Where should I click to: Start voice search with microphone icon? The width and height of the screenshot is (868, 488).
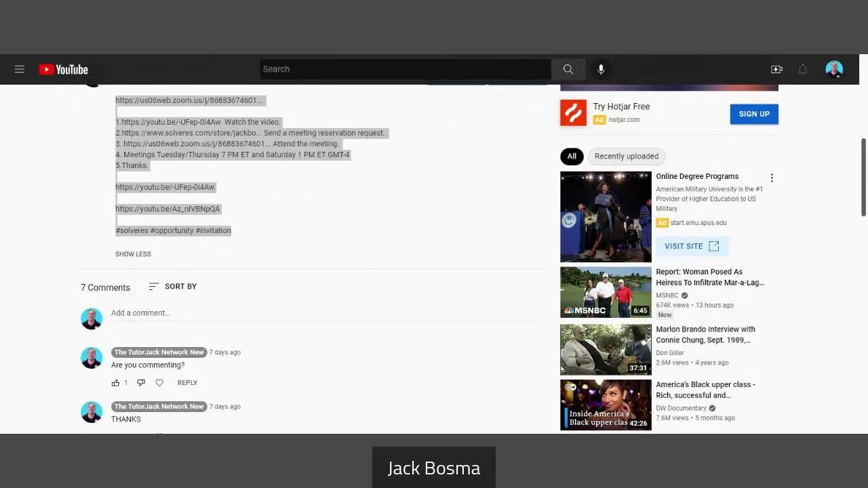(x=601, y=69)
